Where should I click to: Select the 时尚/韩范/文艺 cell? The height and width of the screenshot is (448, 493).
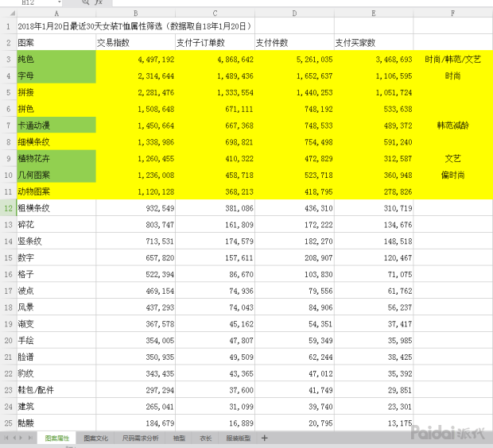(452, 59)
